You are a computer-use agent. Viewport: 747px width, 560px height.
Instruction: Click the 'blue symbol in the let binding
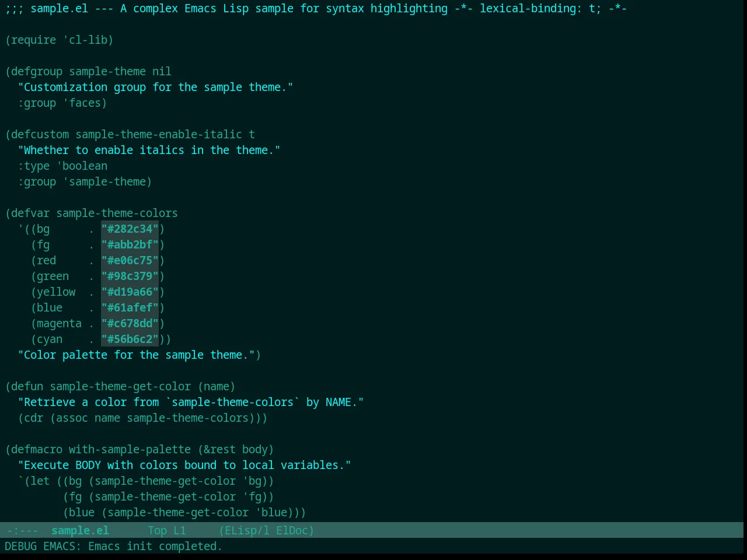(271, 512)
